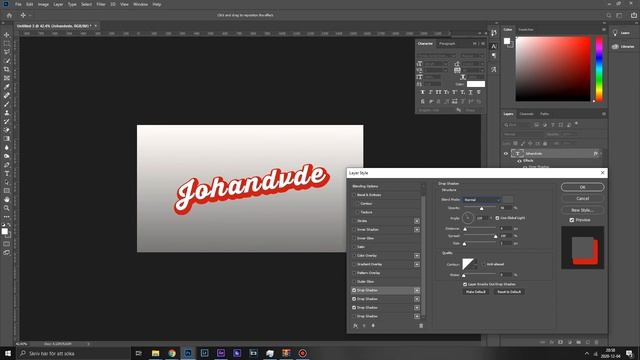
Task: Toggle Strikethrough in the Character panel
Action: pyautogui.click(x=478, y=92)
